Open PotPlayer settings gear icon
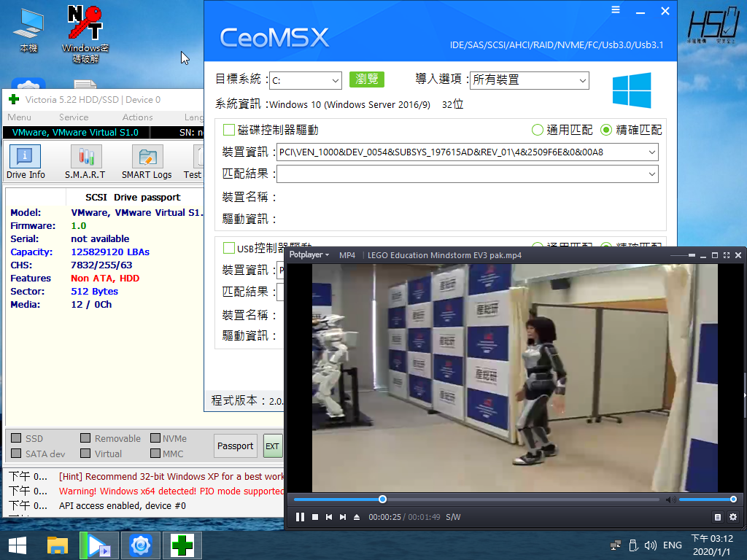 point(733,517)
